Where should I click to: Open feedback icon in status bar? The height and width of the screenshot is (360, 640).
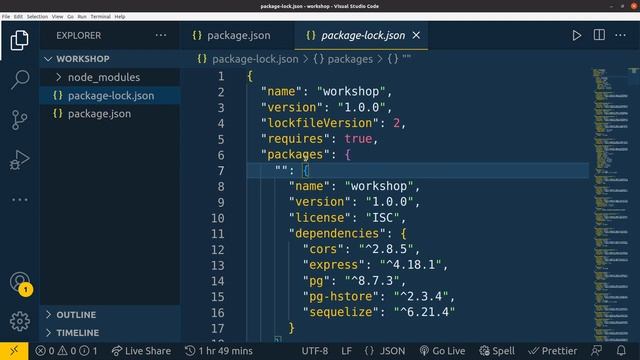596,351
